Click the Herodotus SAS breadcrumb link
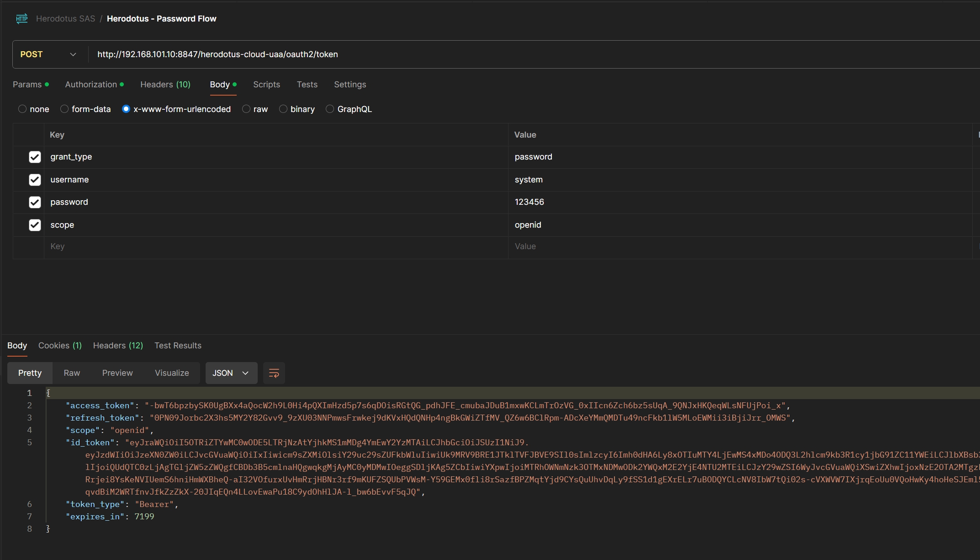 tap(65, 19)
